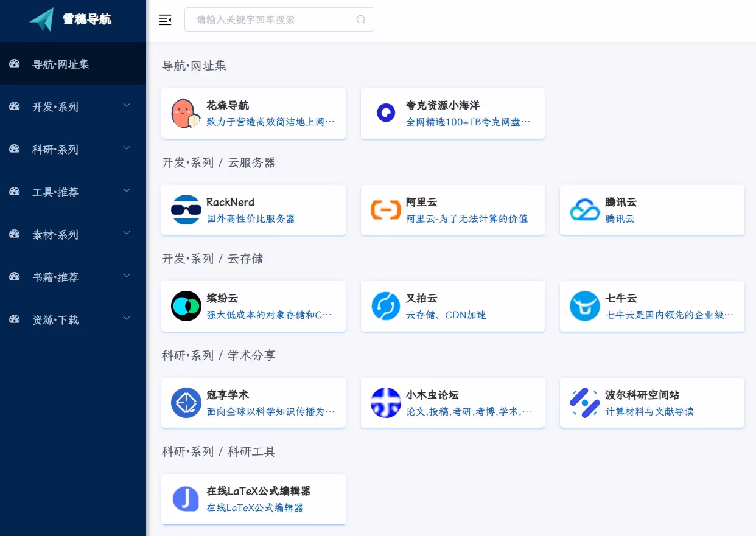Image resolution: width=756 pixels, height=536 pixels.
Task: Click description 全网精选100+TB夸克网盘
Action: 468,122
